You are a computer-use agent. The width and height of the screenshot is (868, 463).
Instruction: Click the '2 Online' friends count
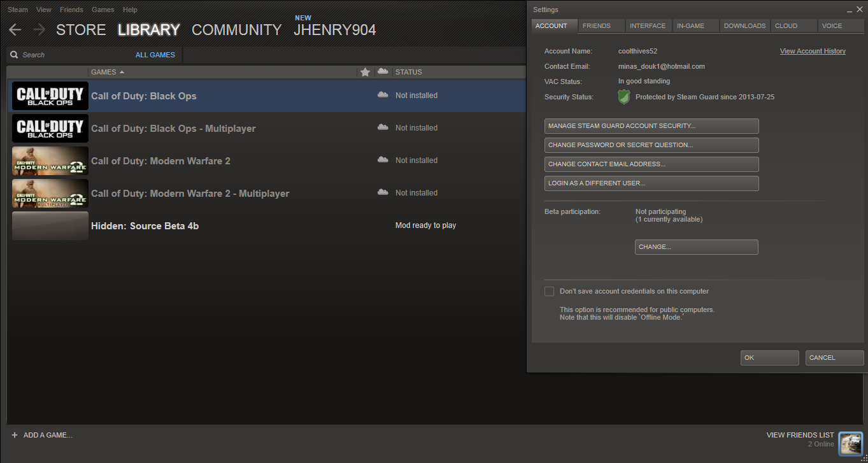coord(821,444)
